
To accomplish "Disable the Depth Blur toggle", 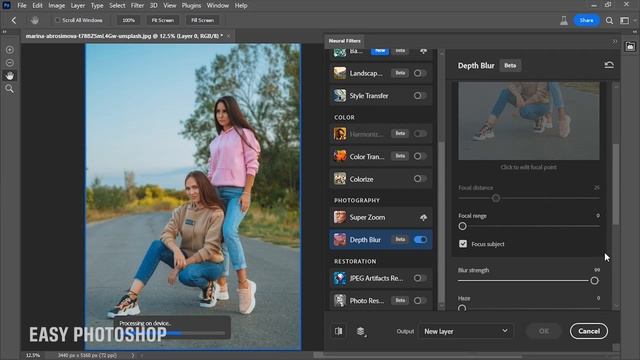I will coord(420,240).
